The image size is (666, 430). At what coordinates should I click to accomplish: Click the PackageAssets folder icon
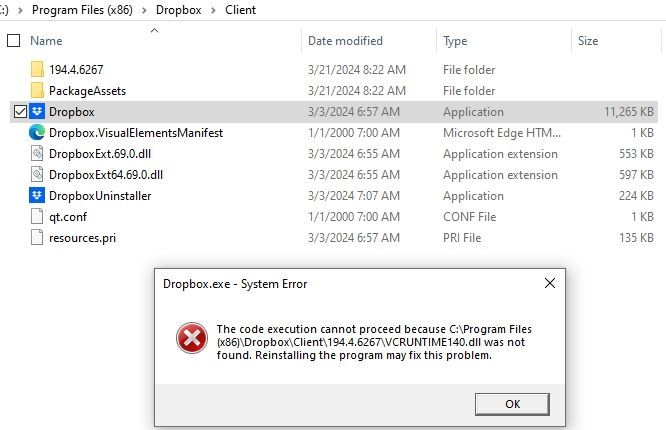[x=37, y=91]
